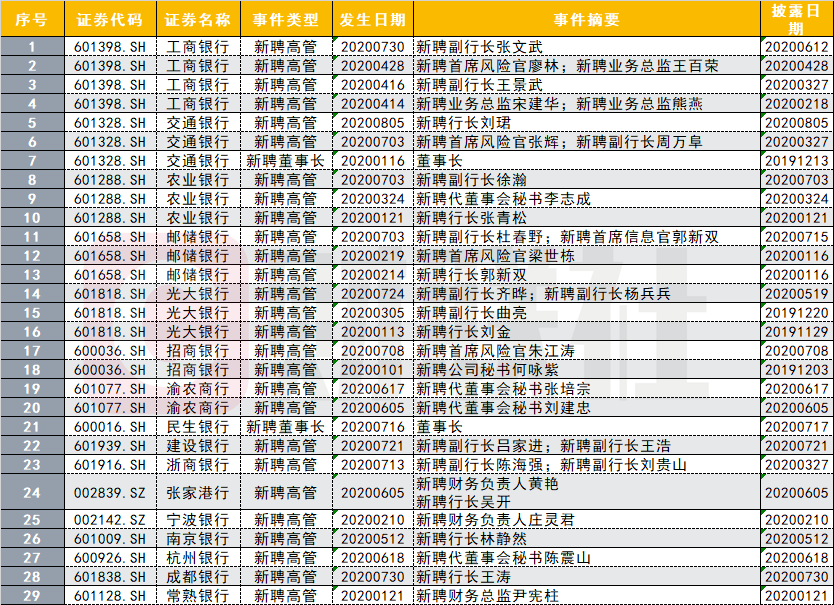Click disclosure date 20200612

point(796,47)
